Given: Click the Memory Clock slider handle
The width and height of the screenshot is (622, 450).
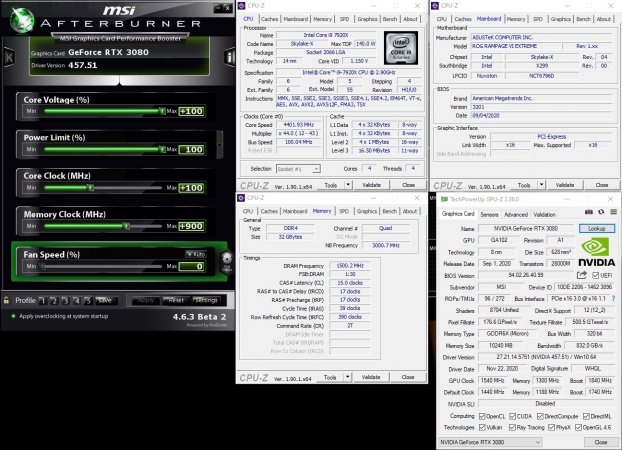Looking at the screenshot, I should coord(127,226).
